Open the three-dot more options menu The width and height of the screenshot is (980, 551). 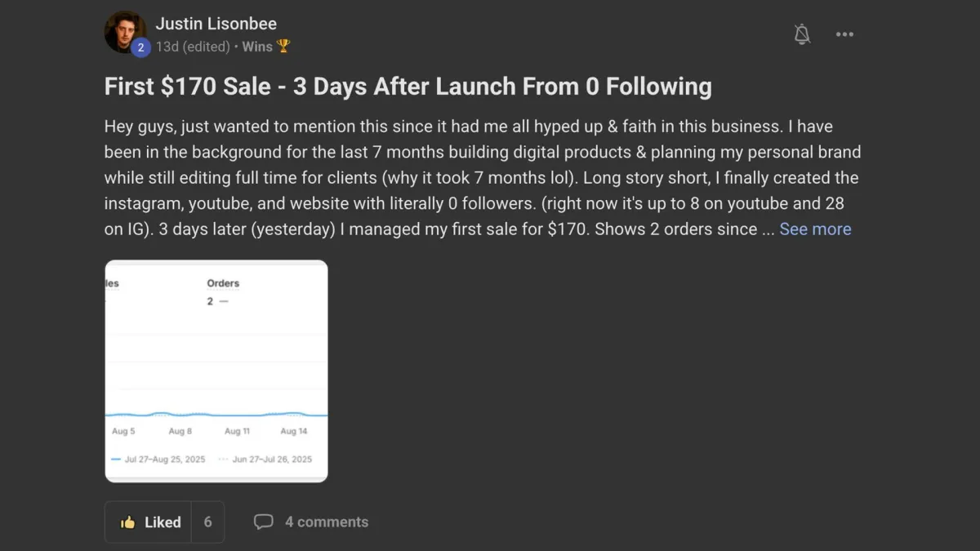pyautogui.click(x=844, y=34)
